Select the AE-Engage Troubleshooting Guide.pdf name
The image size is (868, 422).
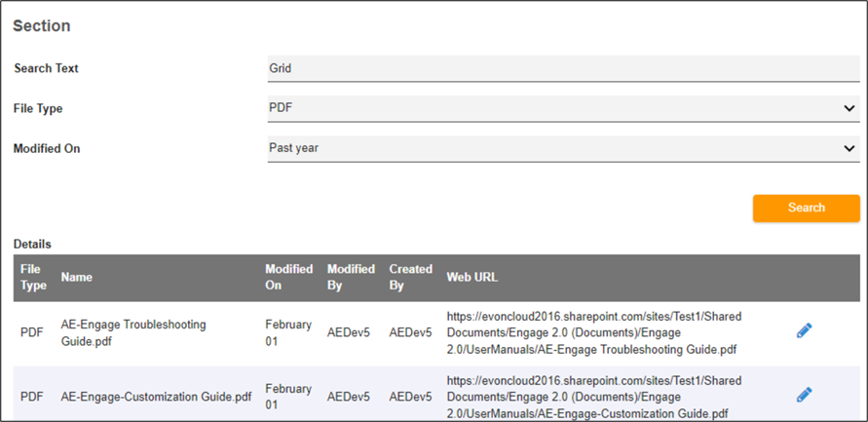pyautogui.click(x=133, y=332)
